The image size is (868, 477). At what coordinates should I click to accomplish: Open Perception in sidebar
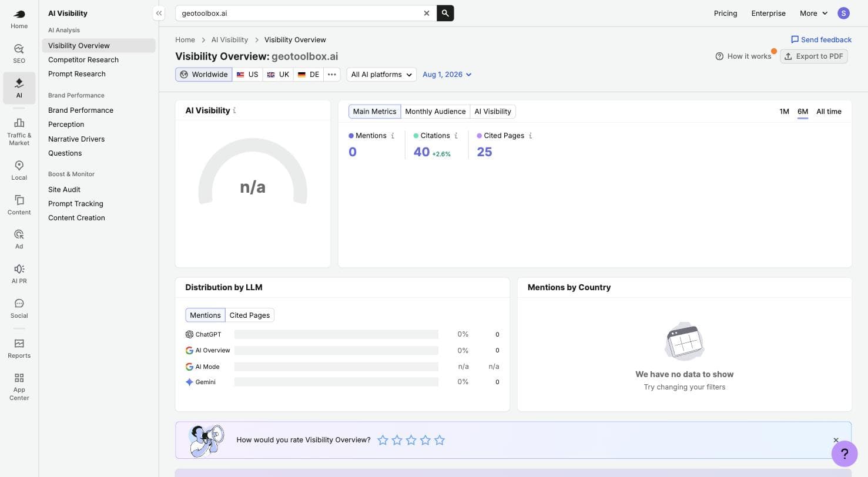pos(66,125)
